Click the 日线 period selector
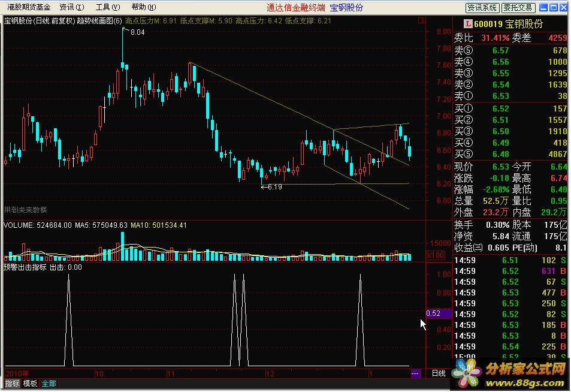This screenshot has width=571, height=392. point(439,373)
